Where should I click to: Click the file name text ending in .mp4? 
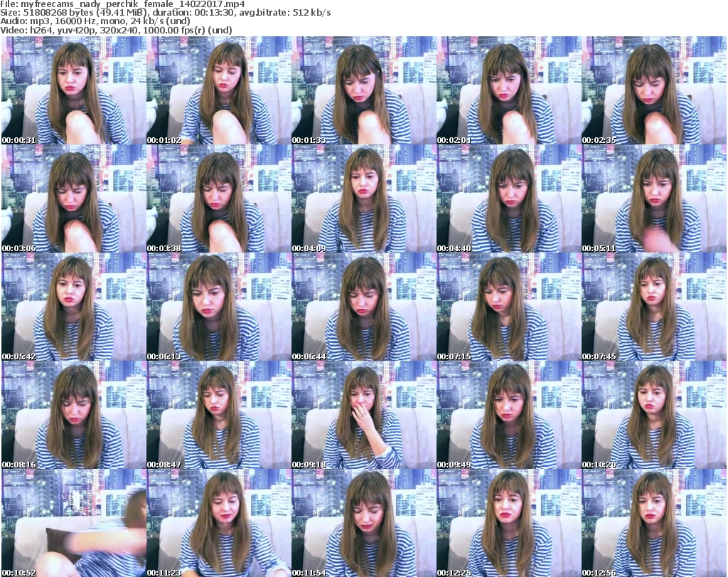point(133,4)
